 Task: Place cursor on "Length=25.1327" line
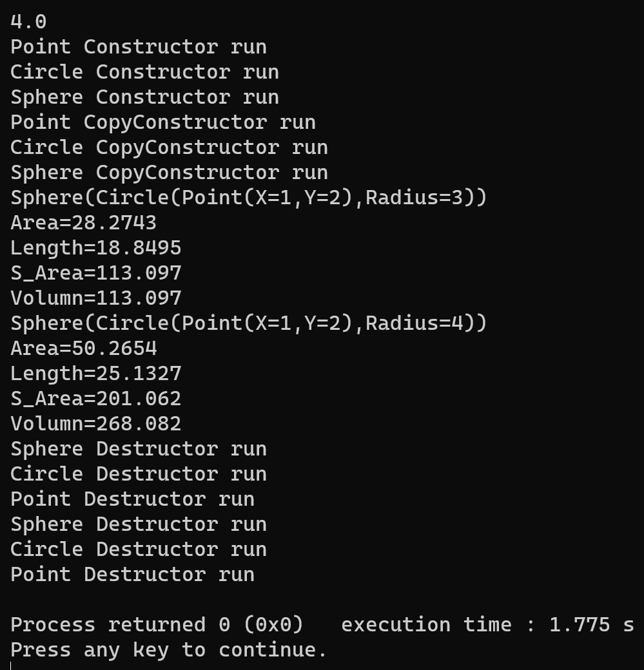tap(95, 374)
